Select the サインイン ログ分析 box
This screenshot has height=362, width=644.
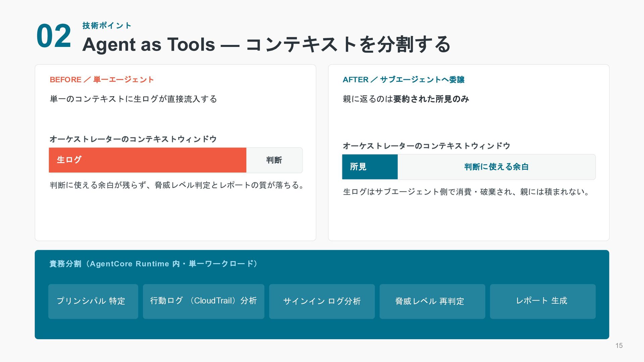point(322,301)
